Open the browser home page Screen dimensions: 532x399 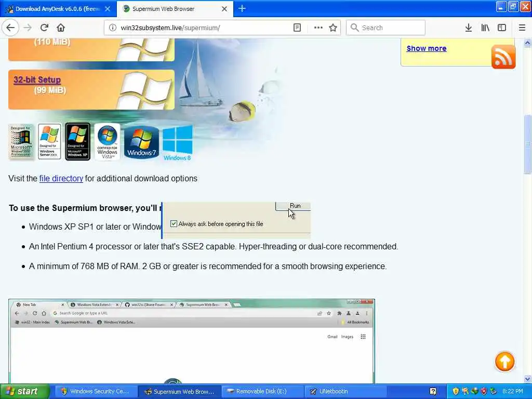[x=61, y=28]
